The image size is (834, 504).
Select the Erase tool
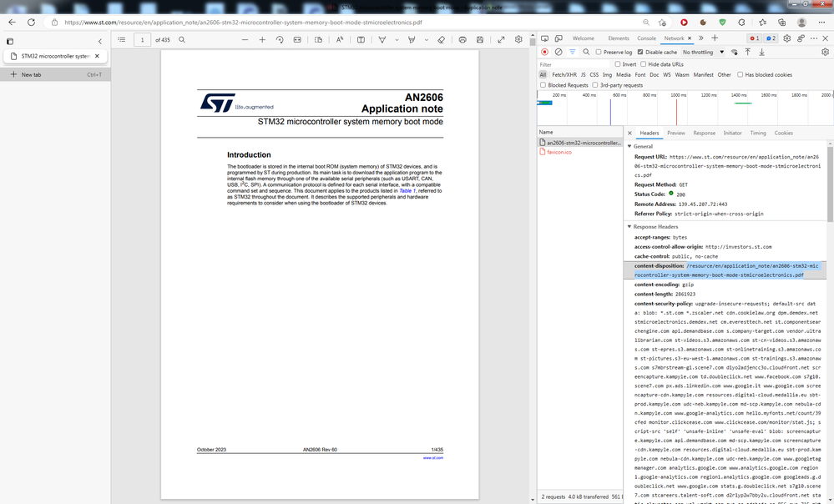point(441,39)
